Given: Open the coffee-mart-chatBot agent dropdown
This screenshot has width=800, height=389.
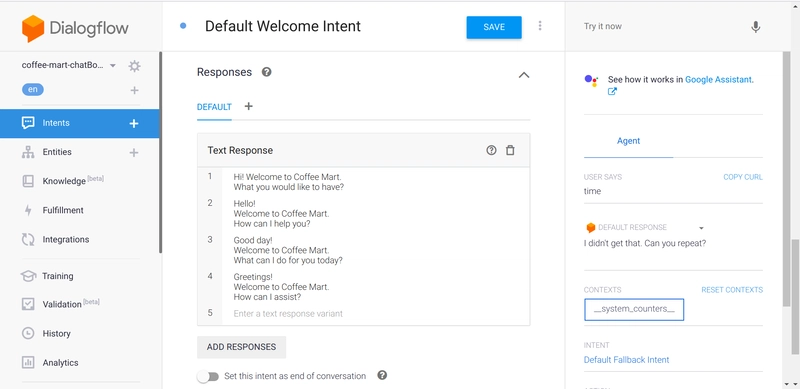Looking at the screenshot, I should pyautogui.click(x=113, y=65).
